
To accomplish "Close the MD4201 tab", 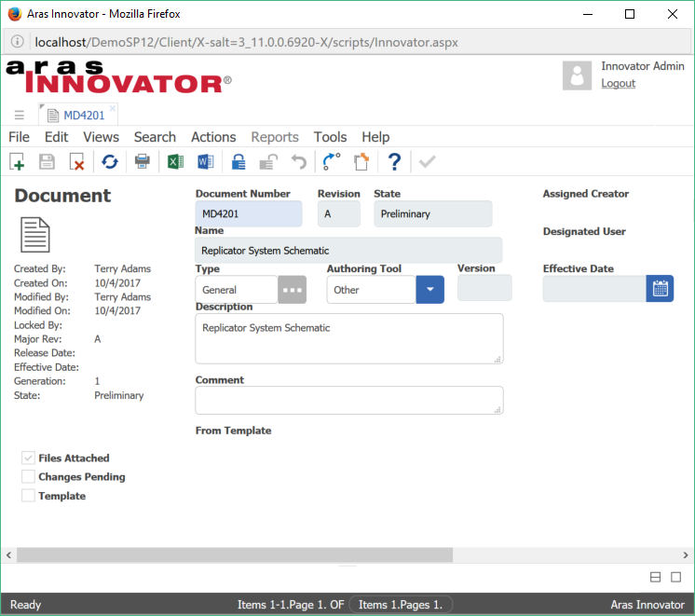I will tap(113, 108).
